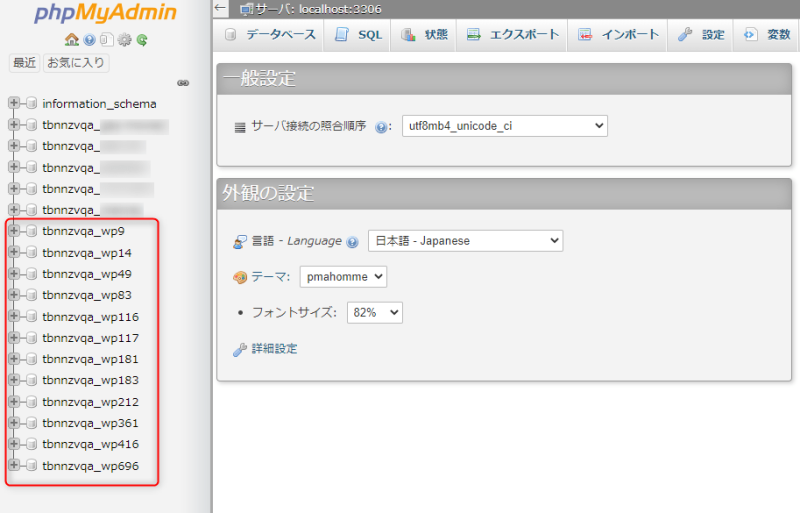Screen dimensions: 800x513
Task: Open the server connection collation dropdown
Action: (x=505, y=126)
